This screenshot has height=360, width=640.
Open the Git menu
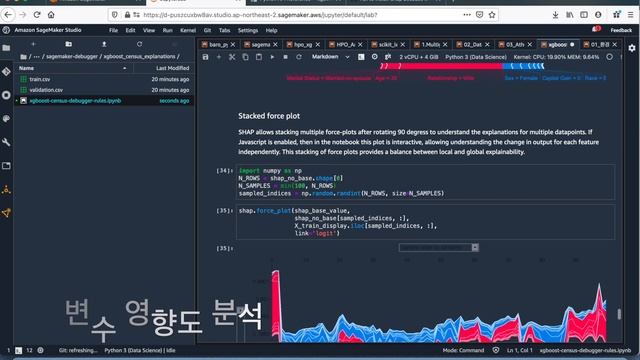tap(207, 30)
